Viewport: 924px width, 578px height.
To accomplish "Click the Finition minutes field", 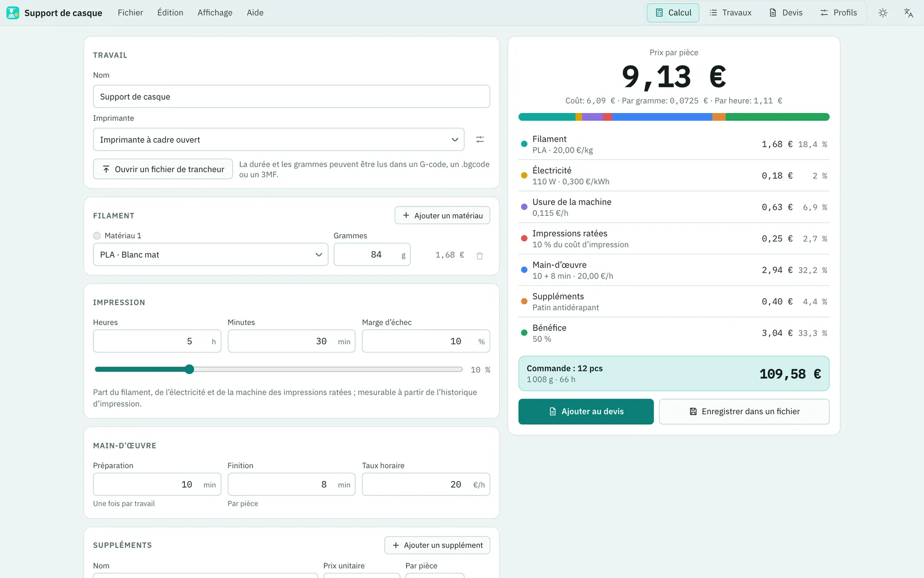I will (x=292, y=484).
